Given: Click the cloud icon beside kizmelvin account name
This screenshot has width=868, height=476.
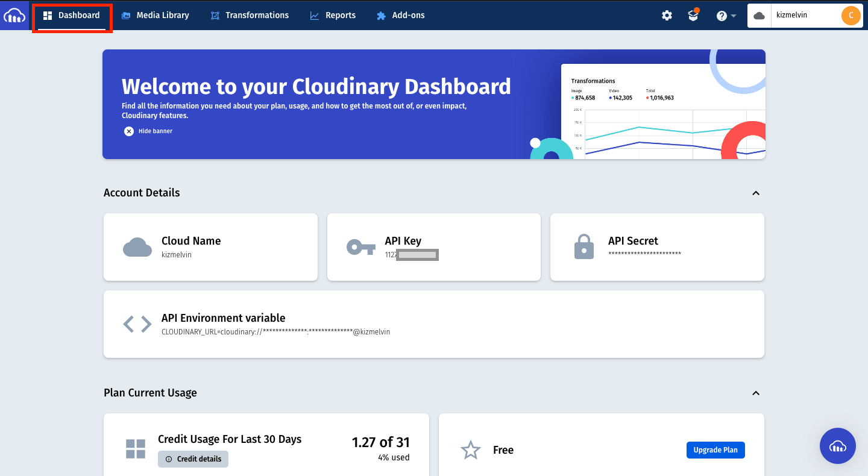Looking at the screenshot, I should click(x=759, y=16).
